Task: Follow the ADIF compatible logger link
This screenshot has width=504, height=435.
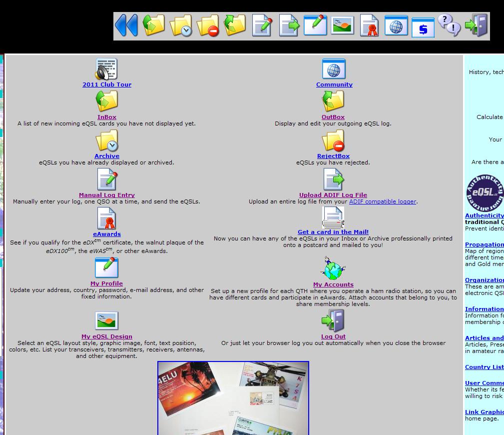Action: (x=383, y=201)
